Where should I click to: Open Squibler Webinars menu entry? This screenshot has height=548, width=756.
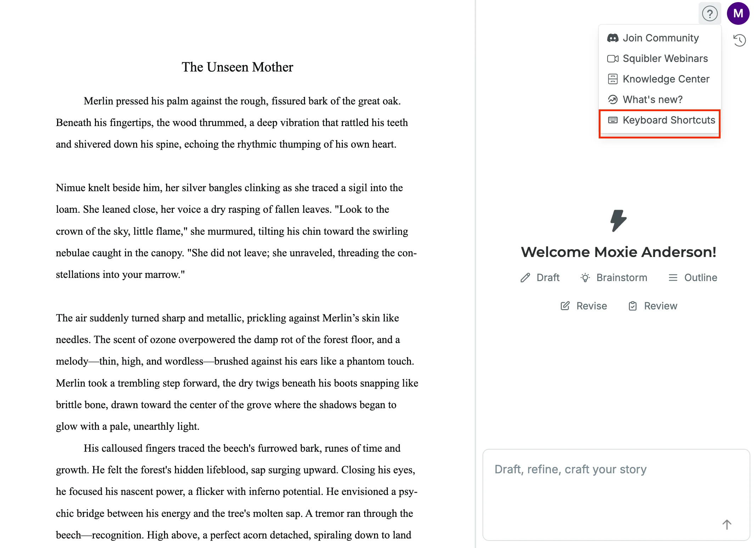[660, 58]
